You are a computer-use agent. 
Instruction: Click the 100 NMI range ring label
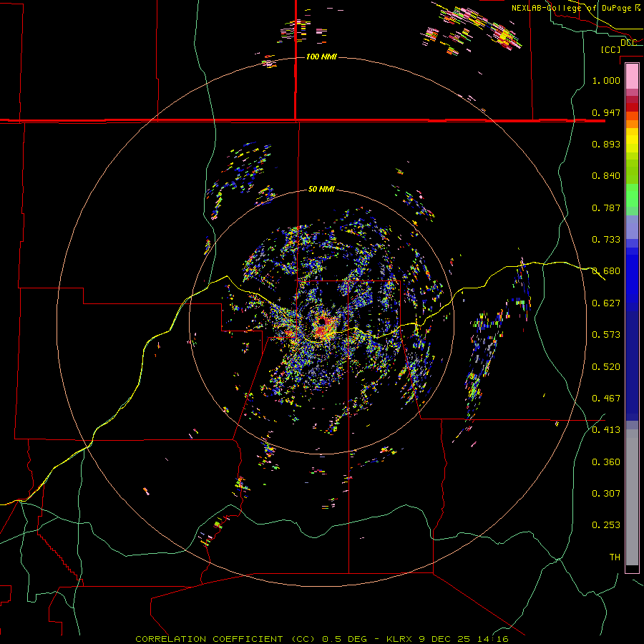(x=321, y=57)
